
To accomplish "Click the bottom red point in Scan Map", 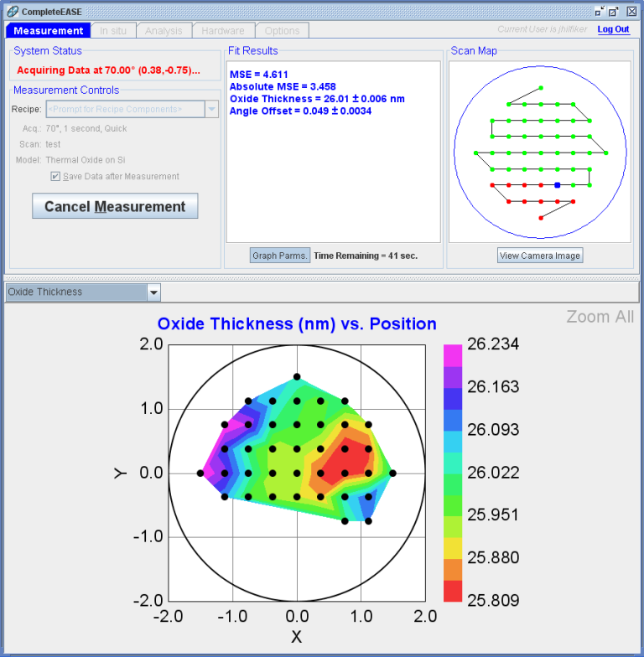I will click(541, 218).
